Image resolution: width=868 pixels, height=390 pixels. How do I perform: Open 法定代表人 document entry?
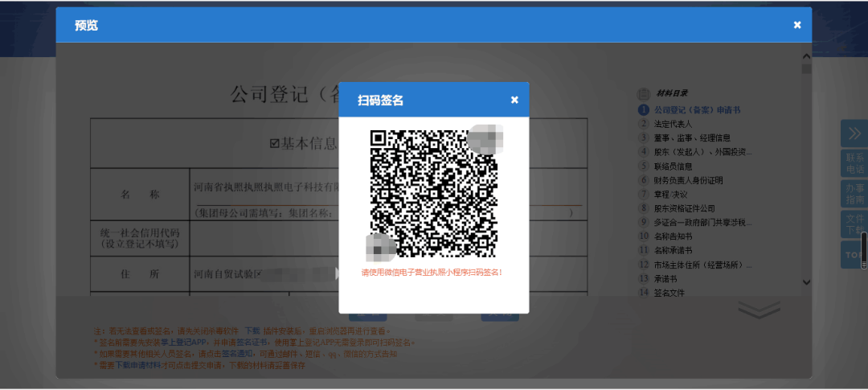coord(674,124)
